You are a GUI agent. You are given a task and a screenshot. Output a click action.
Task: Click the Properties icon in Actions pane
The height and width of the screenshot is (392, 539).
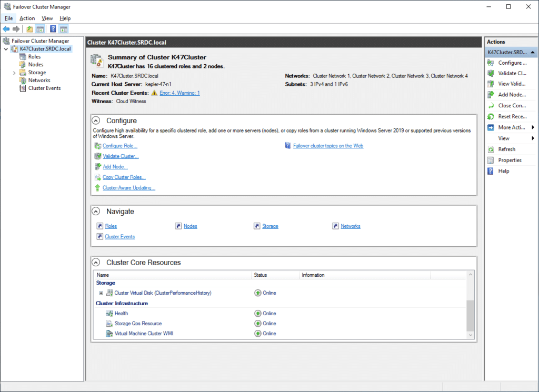(x=491, y=160)
